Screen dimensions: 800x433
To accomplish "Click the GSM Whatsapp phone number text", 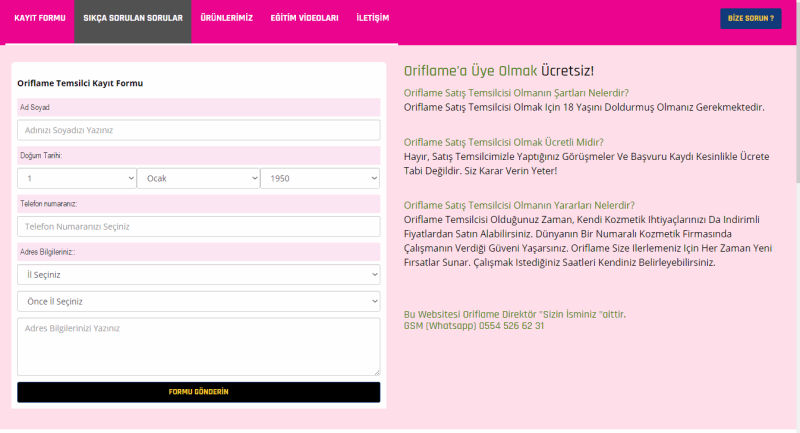I will (473, 326).
